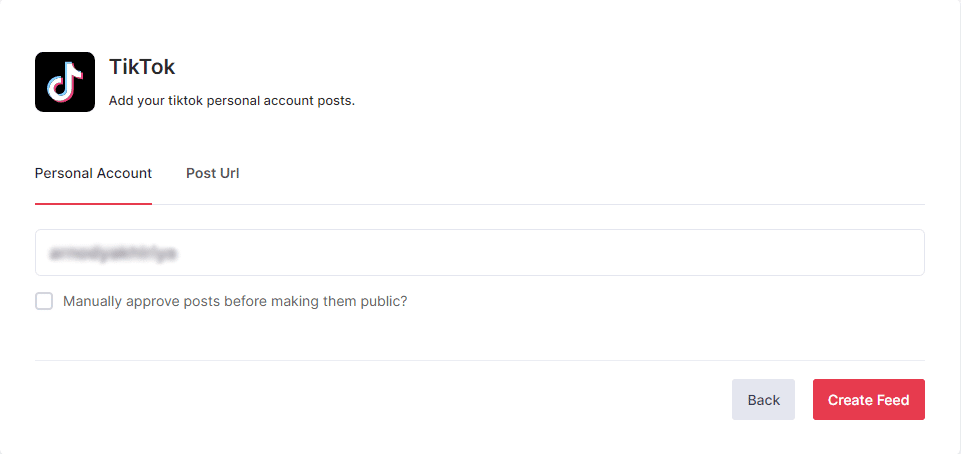Click the Create Feed button
The height and width of the screenshot is (454, 961).
868,399
